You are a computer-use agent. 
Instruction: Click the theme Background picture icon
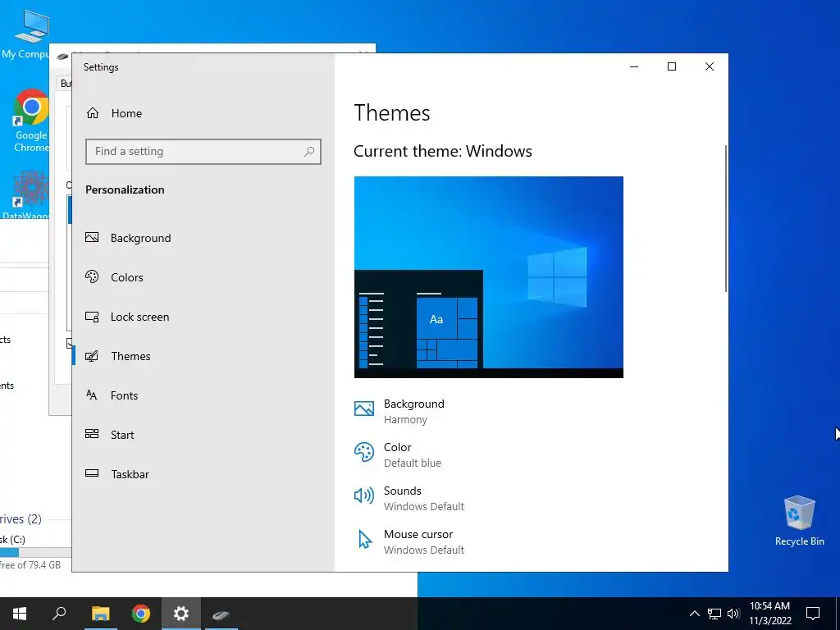363,409
